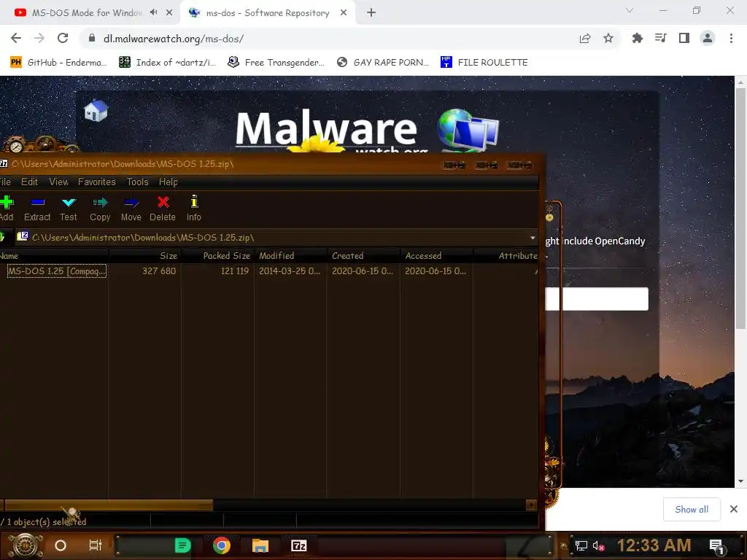The width and height of the screenshot is (747, 560).
Task: Open Chrome Extensions puzzle icon
Action: [637, 38]
